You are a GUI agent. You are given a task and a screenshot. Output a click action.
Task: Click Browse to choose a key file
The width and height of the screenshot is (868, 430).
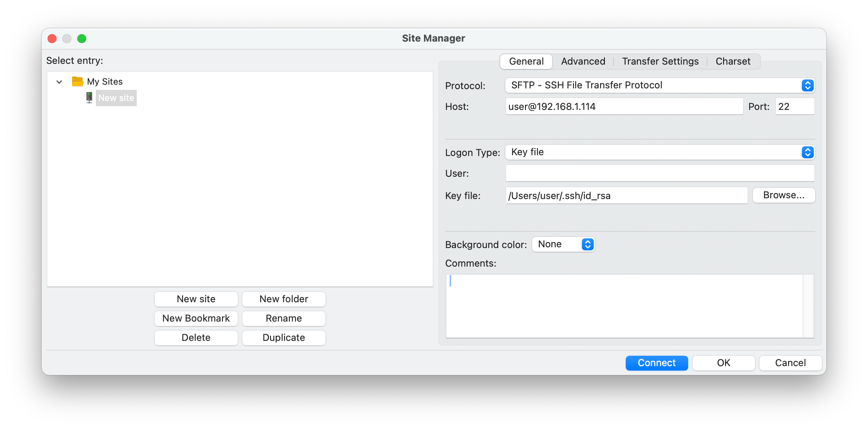784,195
